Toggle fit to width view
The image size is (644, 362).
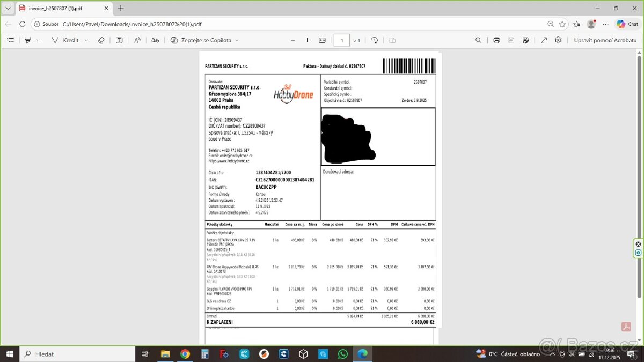(x=322, y=40)
